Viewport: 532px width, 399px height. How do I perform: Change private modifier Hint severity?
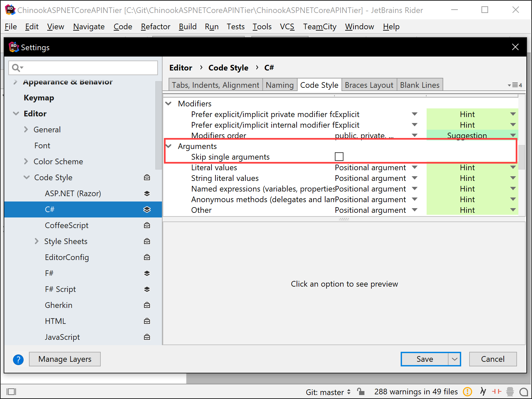(472, 114)
